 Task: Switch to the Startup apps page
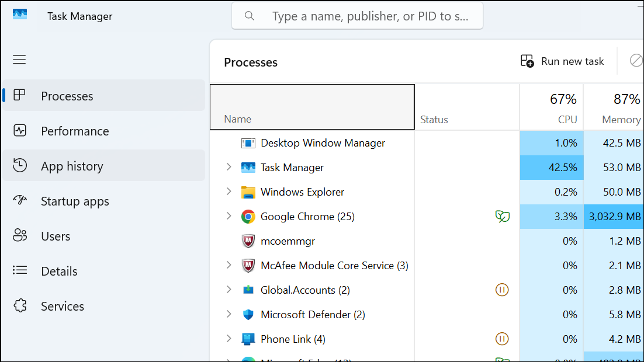(x=75, y=201)
